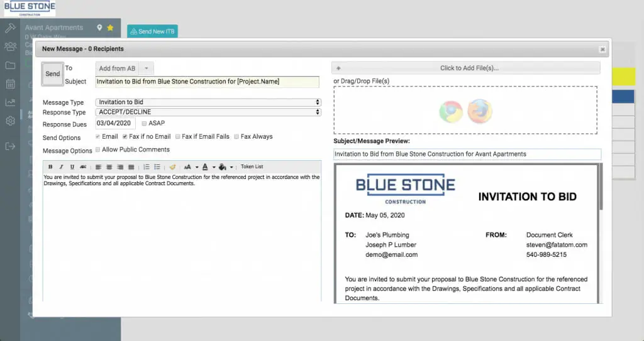Viewport: 644px width, 341px height.
Task: Open the calendar icon in sidebar
Action: click(10, 84)
